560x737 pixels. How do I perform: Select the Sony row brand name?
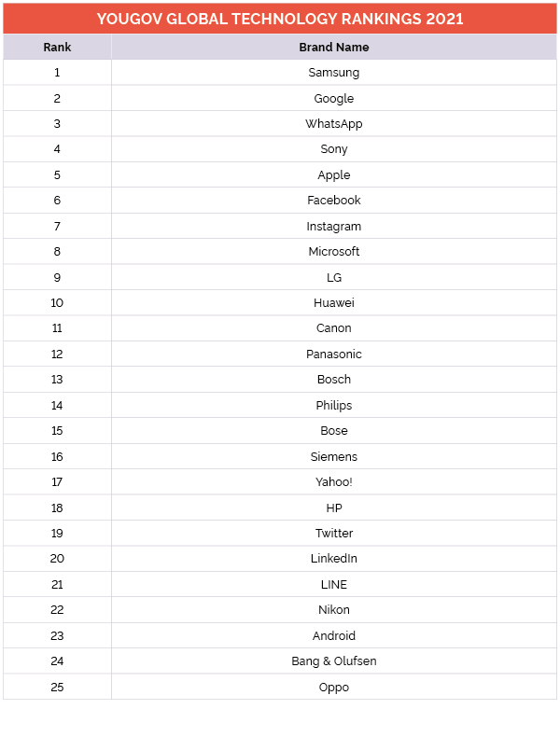click(334, 149)
